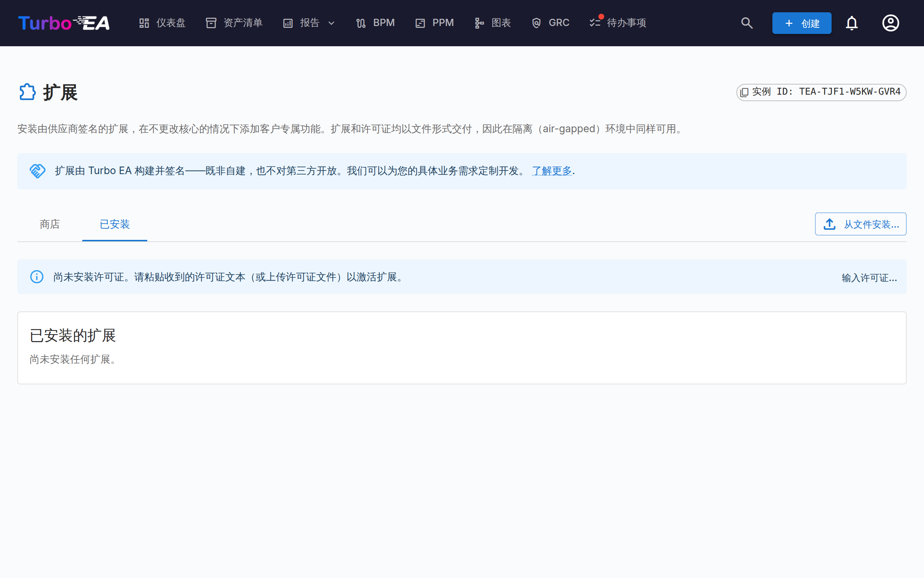Open the user account avatar menu
924x578 pixels.
tap(890, 23)
